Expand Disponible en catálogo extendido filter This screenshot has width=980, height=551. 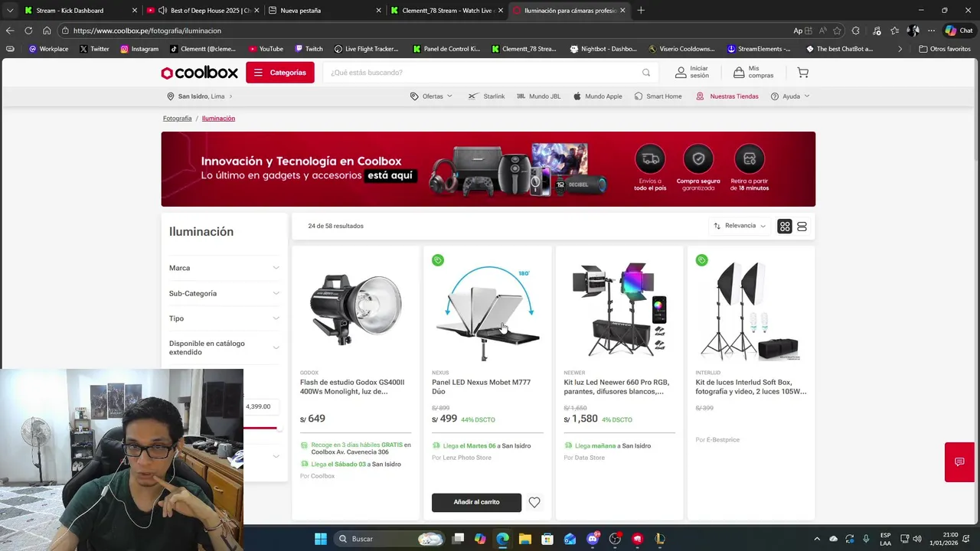[224, 348]
